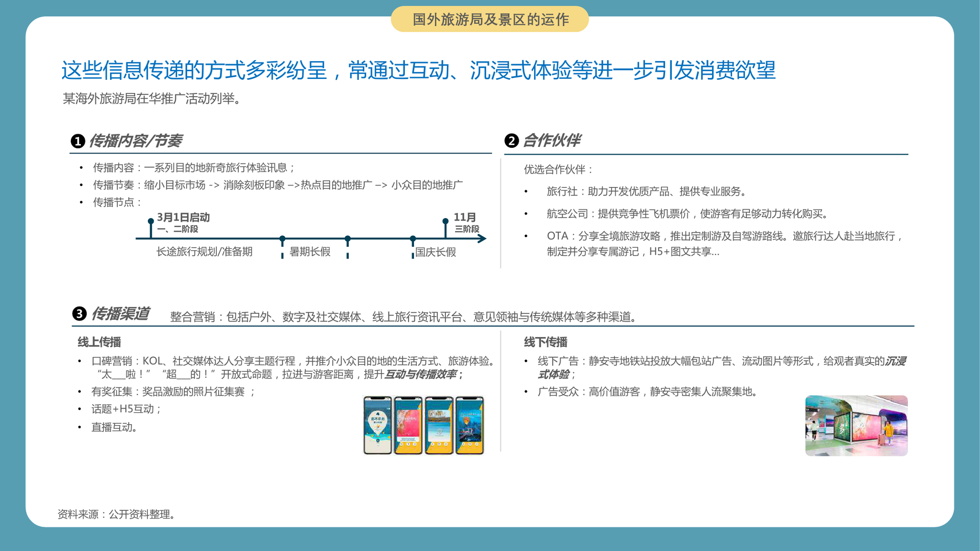The height and width of the screenshot is (551, 980).
Task: Click the 优选合作伙伴： text
Action: point(559,169)
